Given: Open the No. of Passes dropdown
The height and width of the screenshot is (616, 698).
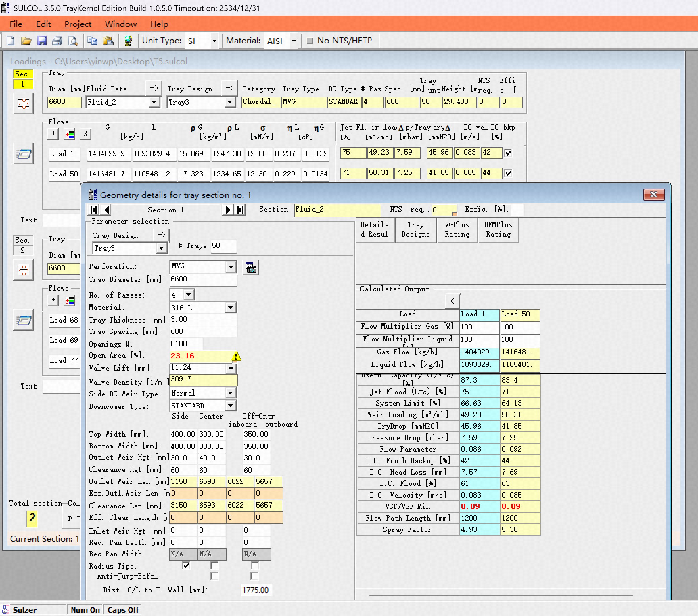Looking at the screenshot, I should coord(188,294).
